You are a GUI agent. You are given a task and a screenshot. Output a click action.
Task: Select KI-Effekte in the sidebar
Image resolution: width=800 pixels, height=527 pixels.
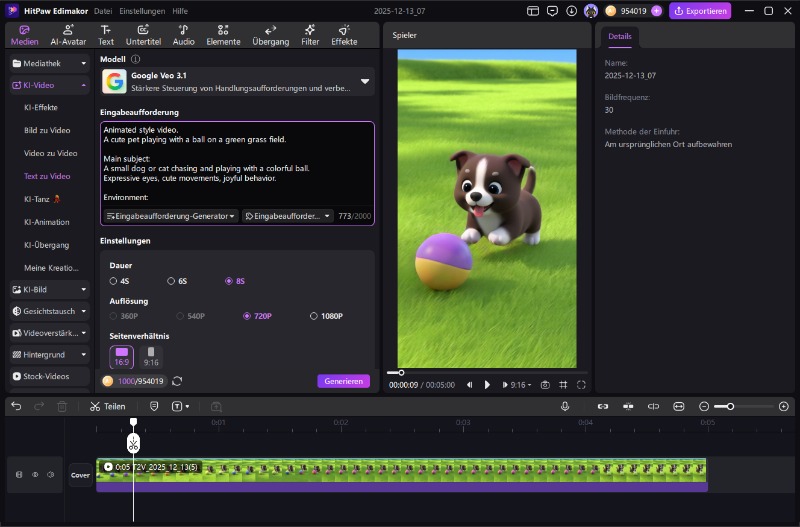pyautogui.click(x=41, y=107)
